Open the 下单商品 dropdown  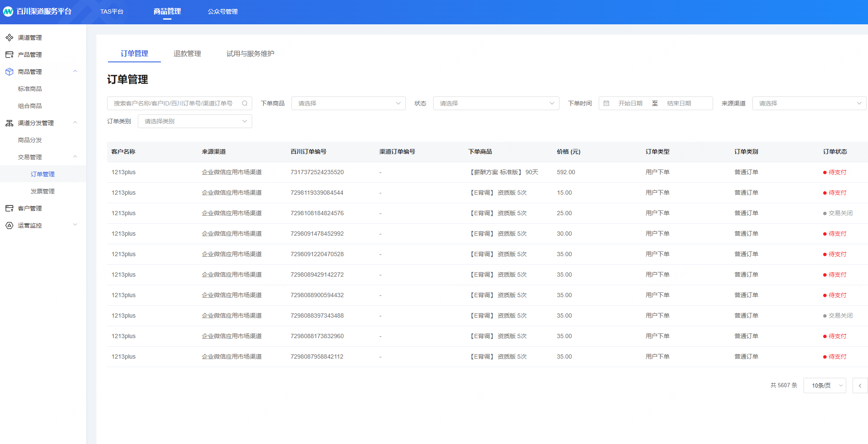tap(349, 103)
